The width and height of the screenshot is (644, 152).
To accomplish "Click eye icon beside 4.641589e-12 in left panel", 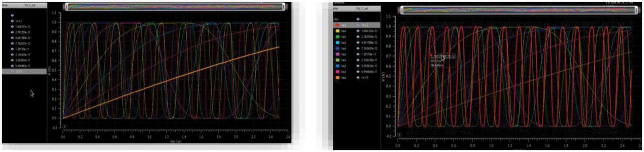I will (x=13, y=38).
